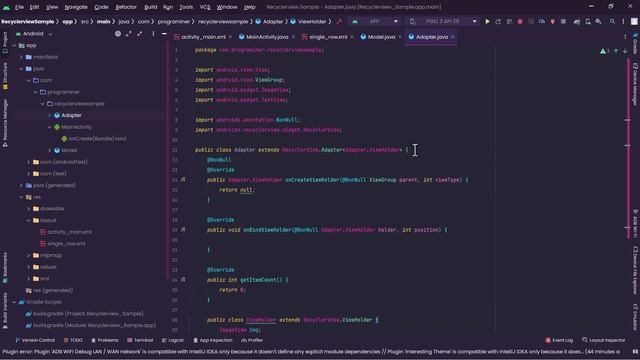Select activity_main.xml in layout folder tree

tap(69, 232)
